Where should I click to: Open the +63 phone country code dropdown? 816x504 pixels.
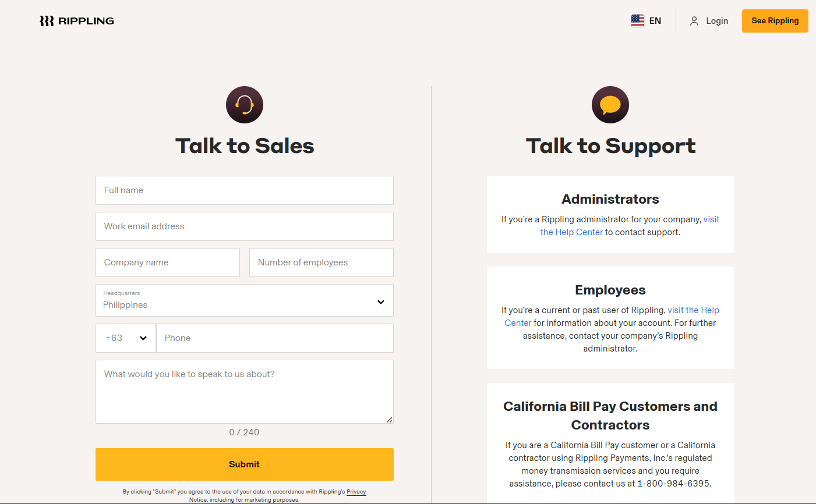(x=125, y=338)
